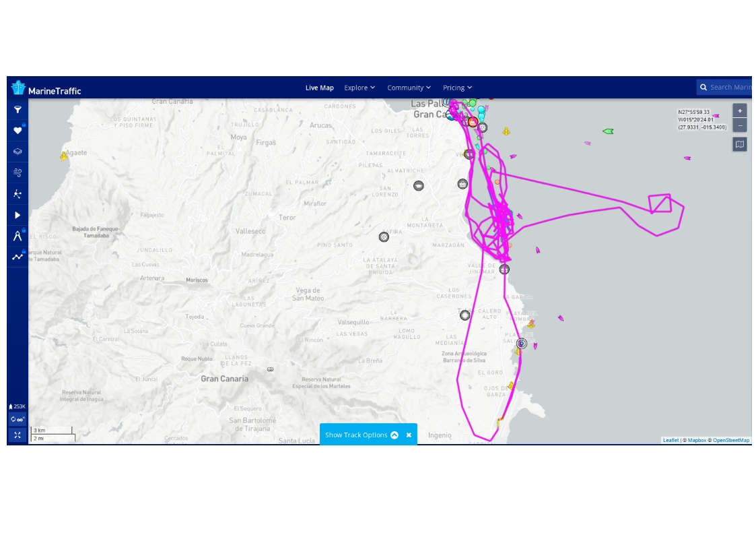Zoom in the map with plus button
Image resolution: width=756 pixels, height=535 pixels.
(740, 111)
